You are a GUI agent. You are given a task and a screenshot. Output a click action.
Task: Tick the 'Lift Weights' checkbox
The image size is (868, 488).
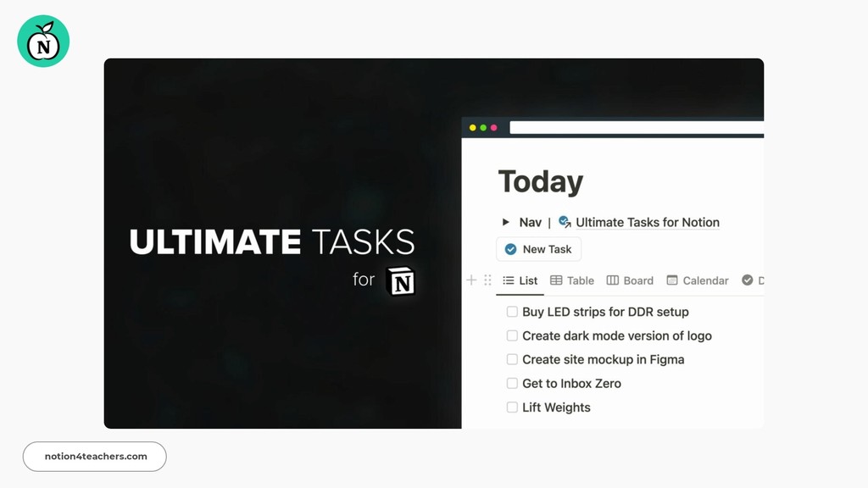coord(512,408)
